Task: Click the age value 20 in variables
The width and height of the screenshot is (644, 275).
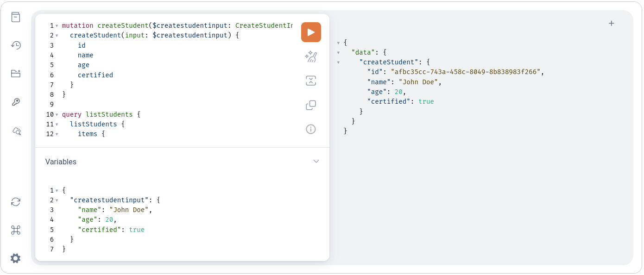Action: point(109,219)
